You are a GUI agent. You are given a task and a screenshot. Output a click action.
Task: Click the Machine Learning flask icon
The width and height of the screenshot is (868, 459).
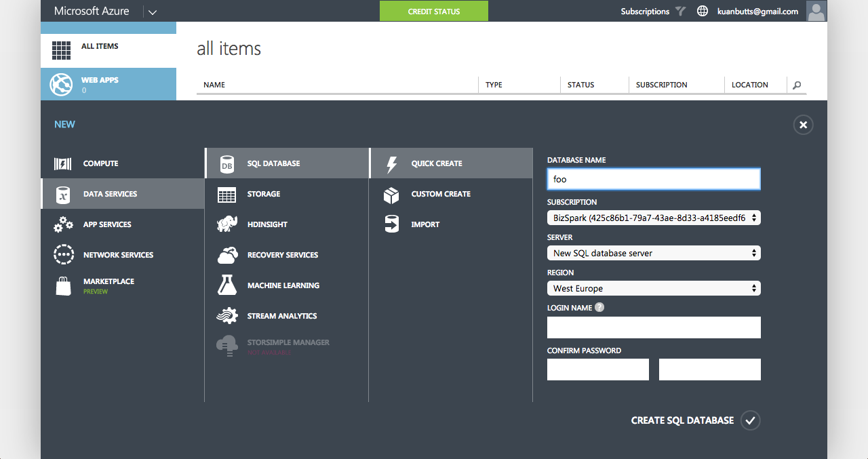click(227, 285)
